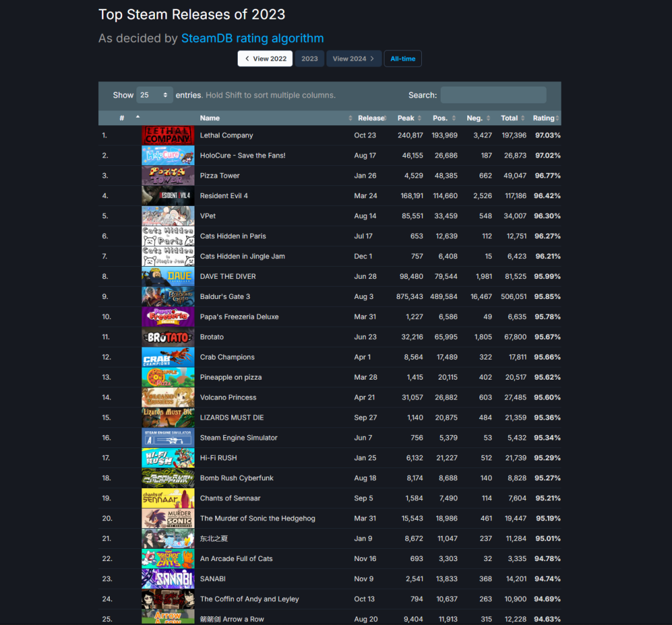Sort table by Peak column
672x625 pixels.
[406, 118]
